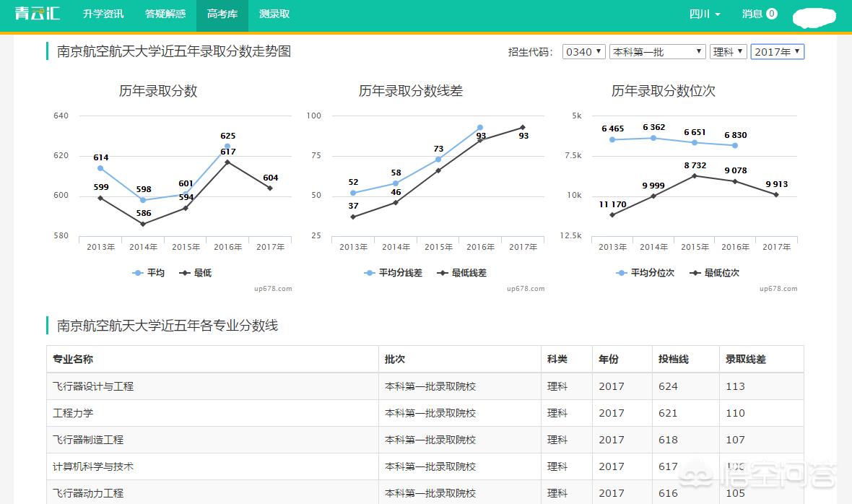
Task: Open the 2017年 year dropdown
Action: [778, 51]
